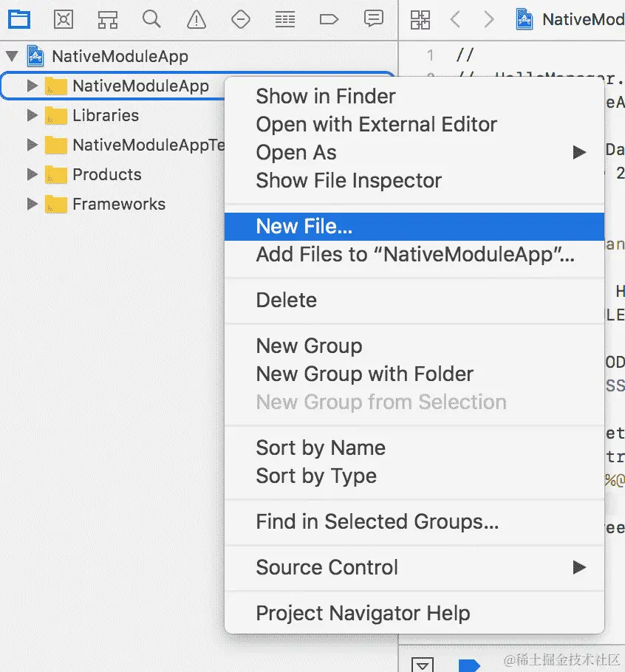Select Sort by Type
The height and width of the screenshot is (672, 625).
tap(414, 476)
